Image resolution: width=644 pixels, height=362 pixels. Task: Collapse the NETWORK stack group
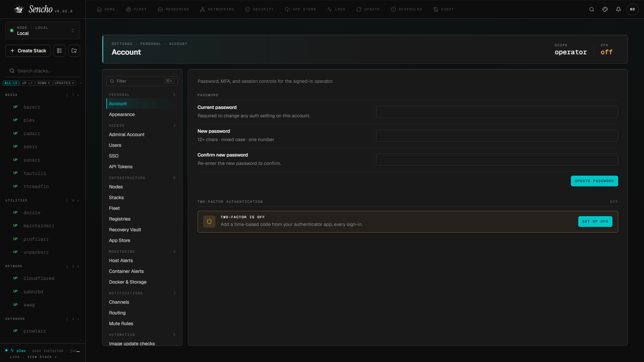[x=78, y=266]
